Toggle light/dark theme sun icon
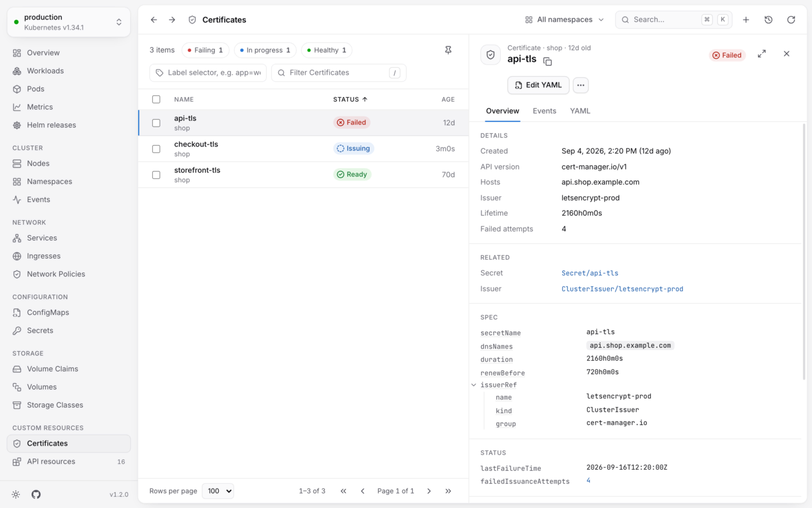 16,494
